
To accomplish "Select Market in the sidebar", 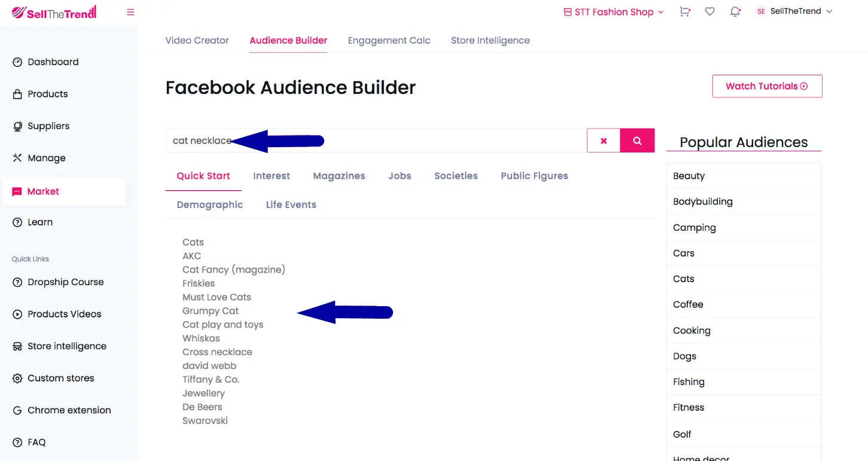I will (x=64, y=191).
